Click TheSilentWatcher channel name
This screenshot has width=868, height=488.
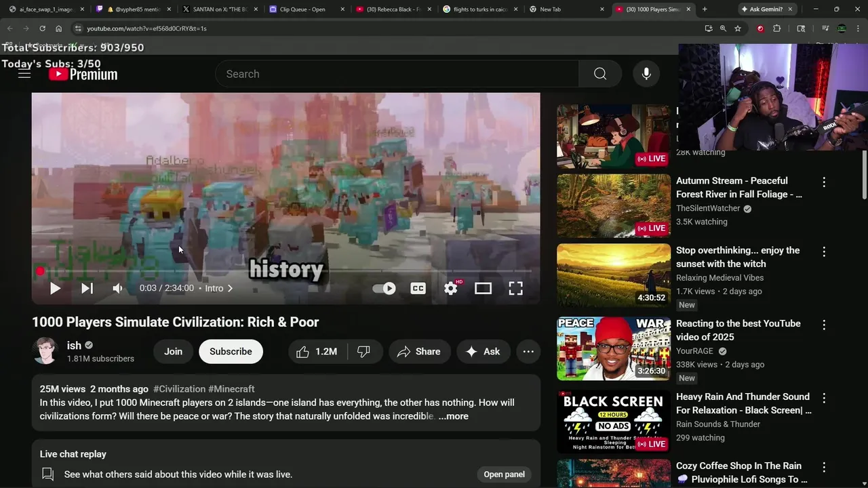(x=708, y=208)
